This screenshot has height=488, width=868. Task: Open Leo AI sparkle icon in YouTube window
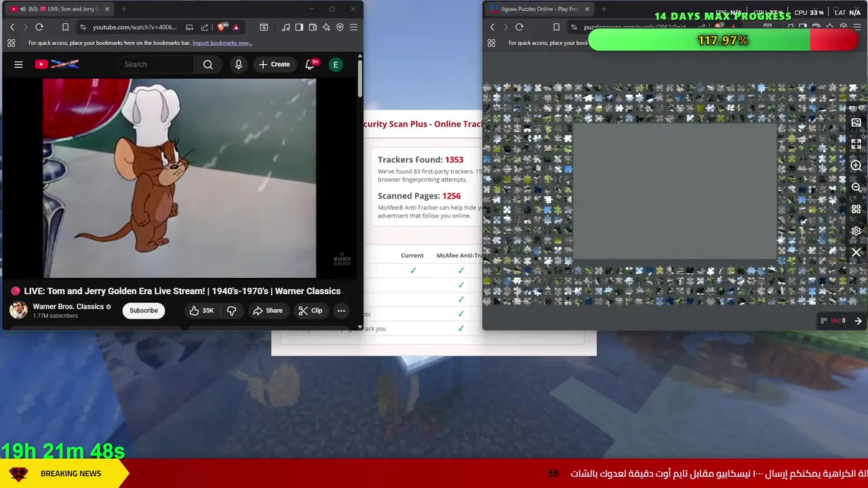326,27
